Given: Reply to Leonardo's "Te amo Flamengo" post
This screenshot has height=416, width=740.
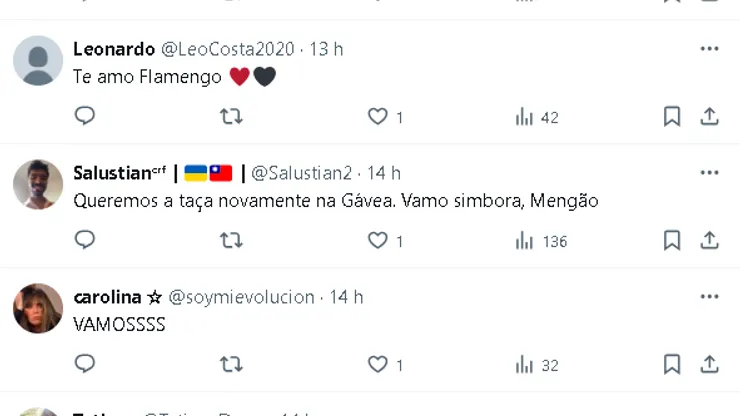Looking at the screenshot, I should (85, 116).
